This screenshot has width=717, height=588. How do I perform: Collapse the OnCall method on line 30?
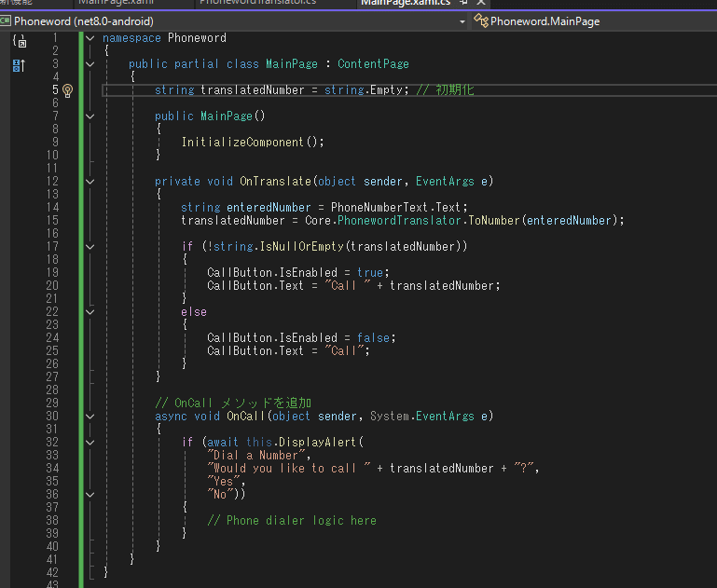click(90, 417)
